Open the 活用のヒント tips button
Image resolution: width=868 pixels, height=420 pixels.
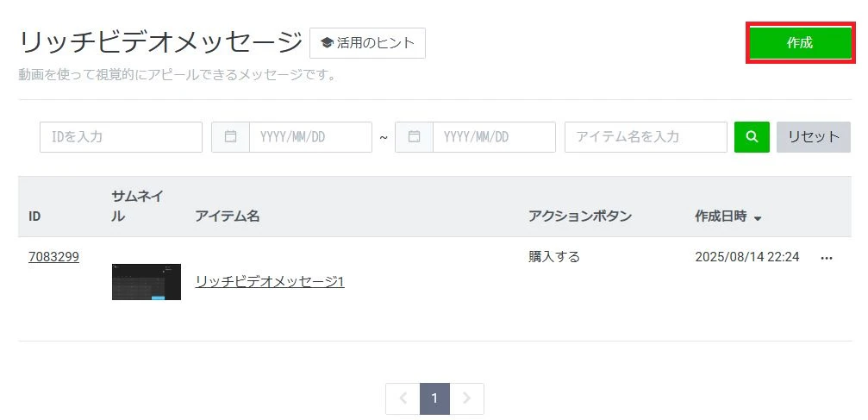tap(367, 42)
